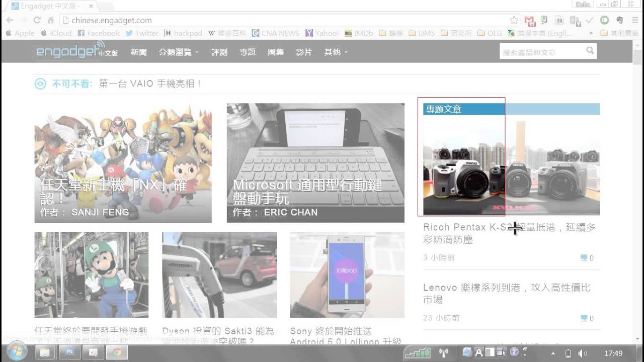
Task: Open the Apple bookmark
Action: tap(20, 33)
